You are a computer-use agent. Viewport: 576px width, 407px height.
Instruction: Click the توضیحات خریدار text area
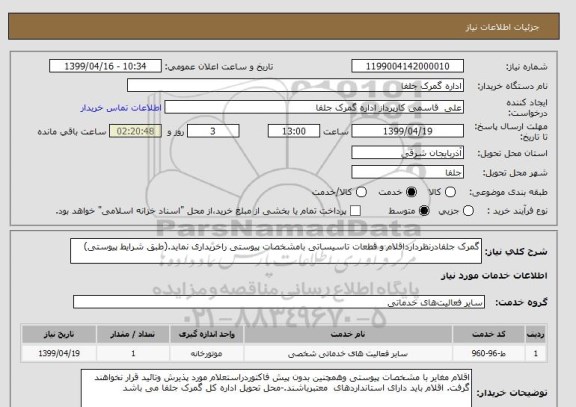click(276, 388)
